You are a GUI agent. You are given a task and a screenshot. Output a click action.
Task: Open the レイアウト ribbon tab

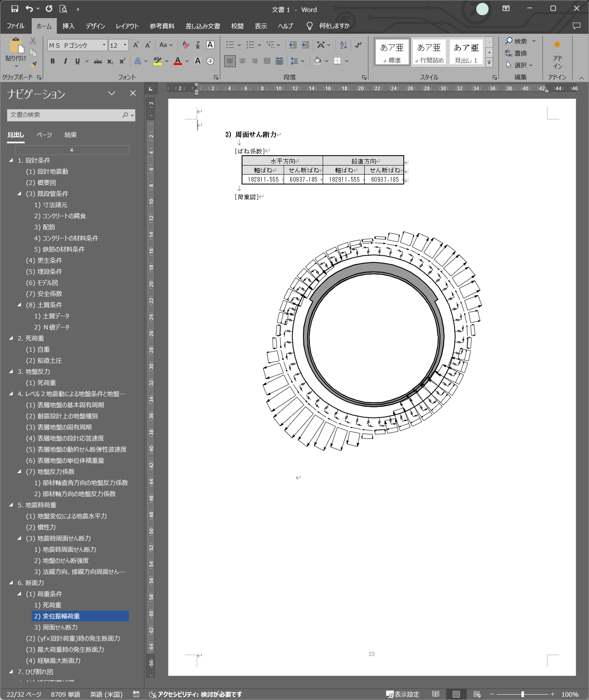pos(127,26)
